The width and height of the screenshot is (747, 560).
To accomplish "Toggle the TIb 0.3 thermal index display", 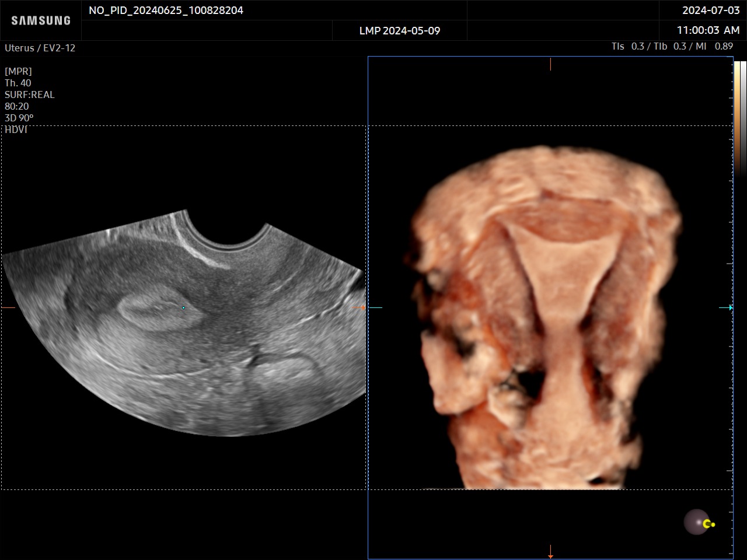I will [x=669, y=46].
